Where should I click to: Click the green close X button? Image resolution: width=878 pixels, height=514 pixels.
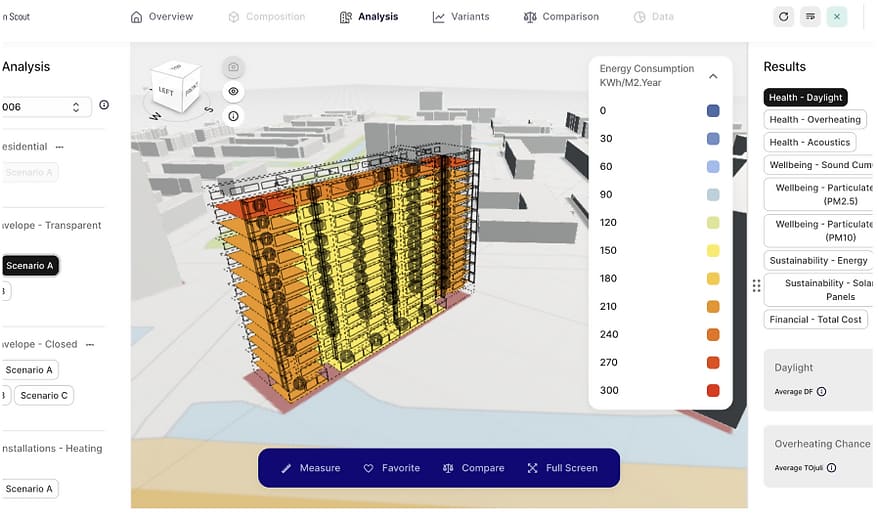pos(837,17)
